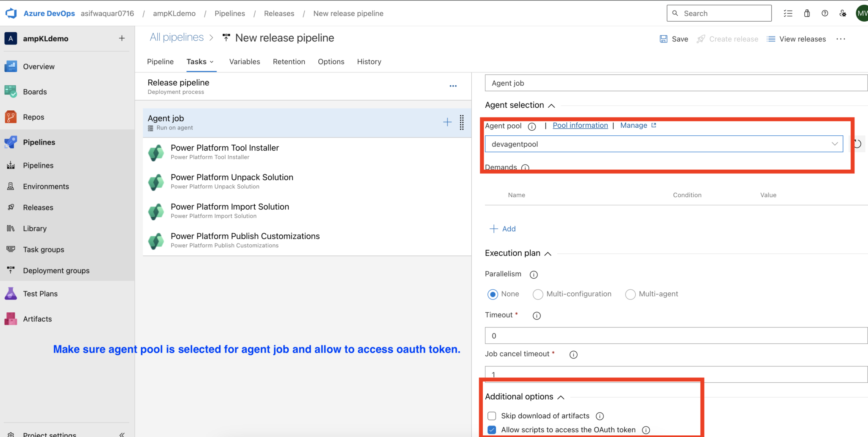Add new item with plus beside ampKLdemo
Screen dimensions: 868x437
tap(122, 38)
